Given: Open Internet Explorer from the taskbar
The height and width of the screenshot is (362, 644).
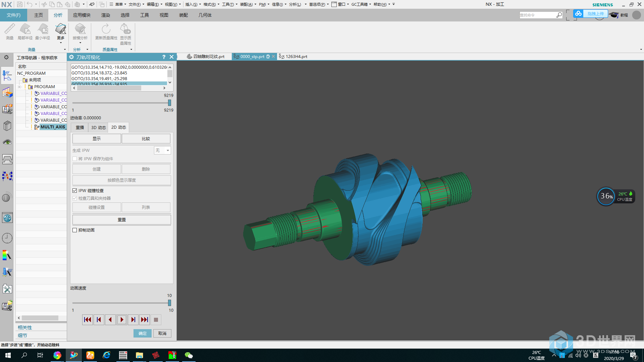Looking at the screenshot, I should pyautogui.click(x=106, y=355).
